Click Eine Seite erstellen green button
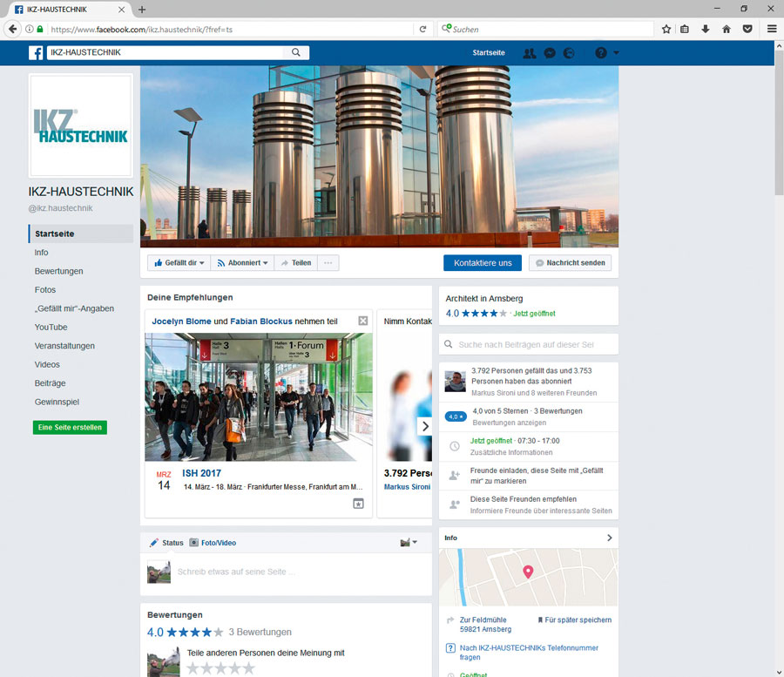The height and width of the screenshot is (677, 784). pyautogui.click(x=70, y=428)
